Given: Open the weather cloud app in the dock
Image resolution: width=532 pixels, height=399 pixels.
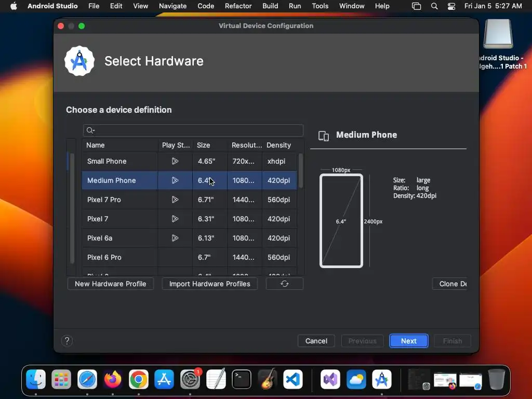Looking at the screenshot, I should coord(356,379).
